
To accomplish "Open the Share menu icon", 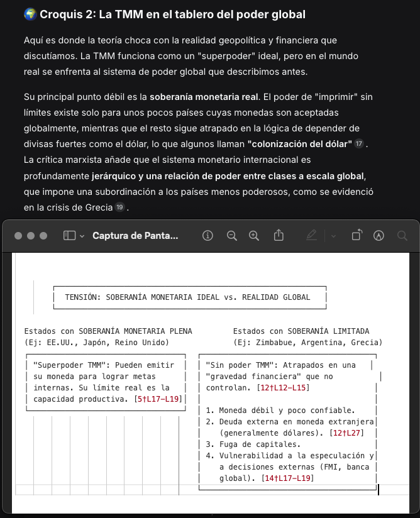I will (x=279, y=235).
